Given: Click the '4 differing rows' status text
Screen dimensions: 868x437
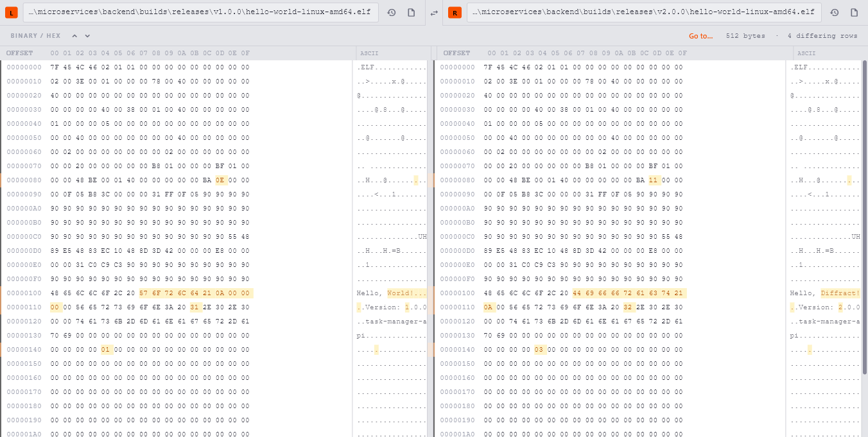Looking at the screenshot, I should click(822, 36).
